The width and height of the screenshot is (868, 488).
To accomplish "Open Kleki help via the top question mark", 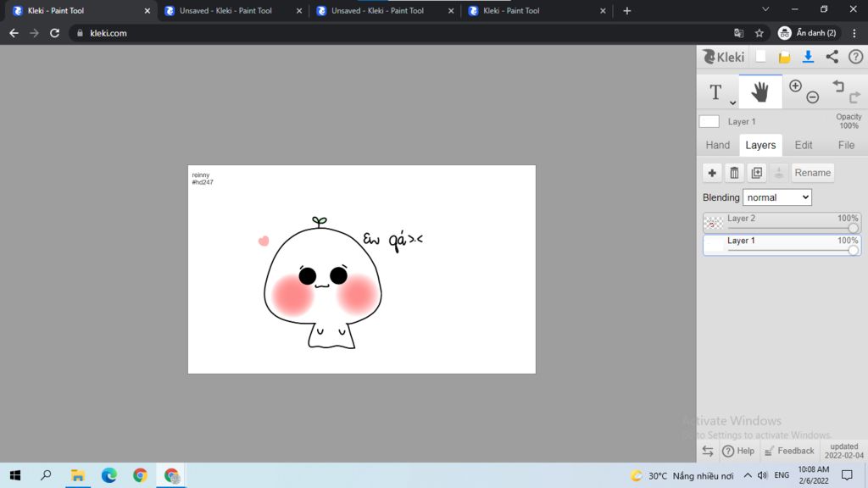I will pyautogui.click(x=856, y=57).
